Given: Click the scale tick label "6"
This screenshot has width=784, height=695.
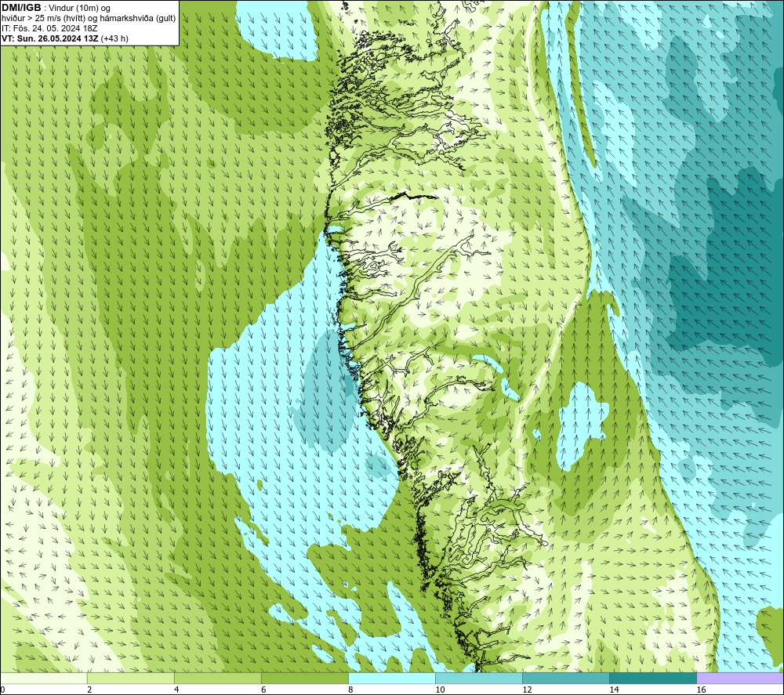Looking at the screenshot, I should 263,690.
